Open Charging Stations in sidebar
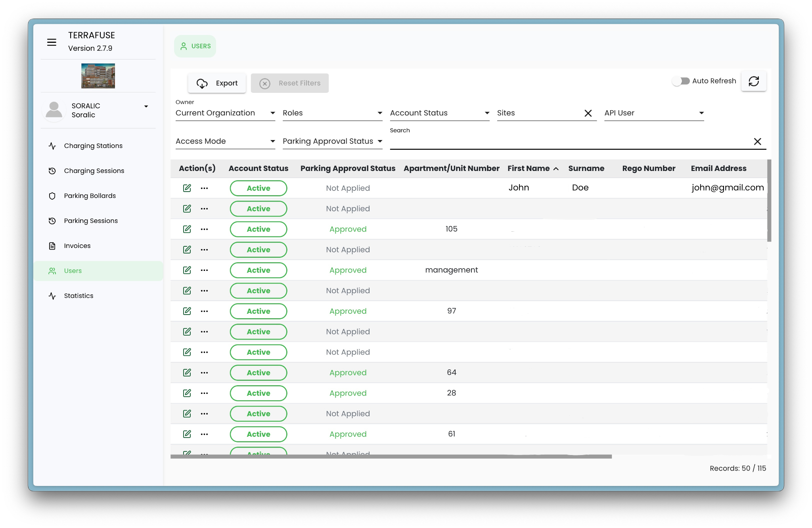 [x=93, y=146]
